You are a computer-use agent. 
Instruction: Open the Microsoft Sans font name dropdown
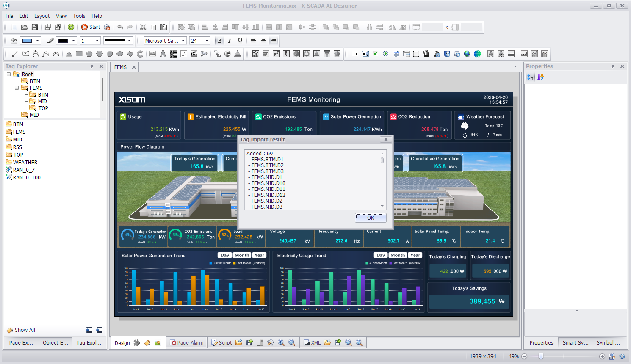click(183, 41)
